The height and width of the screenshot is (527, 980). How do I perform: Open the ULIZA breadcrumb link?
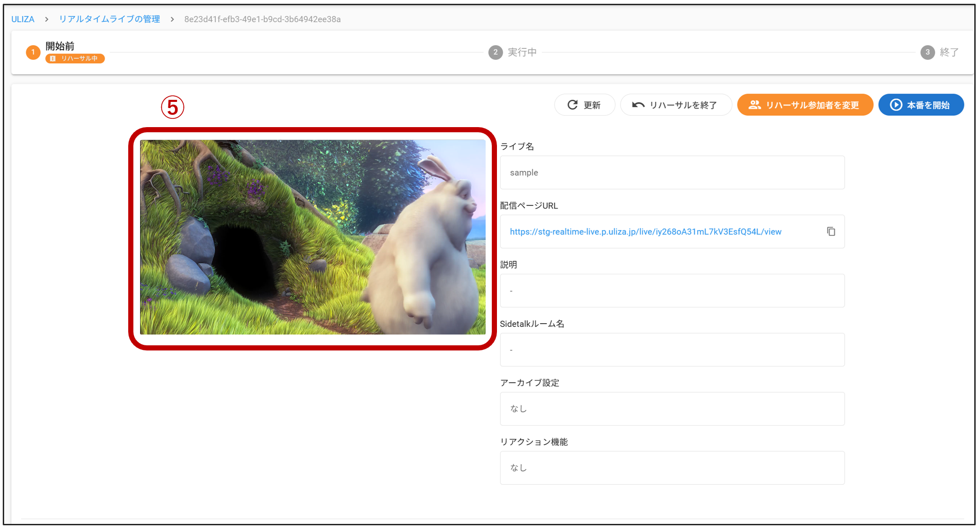[23, 19]
